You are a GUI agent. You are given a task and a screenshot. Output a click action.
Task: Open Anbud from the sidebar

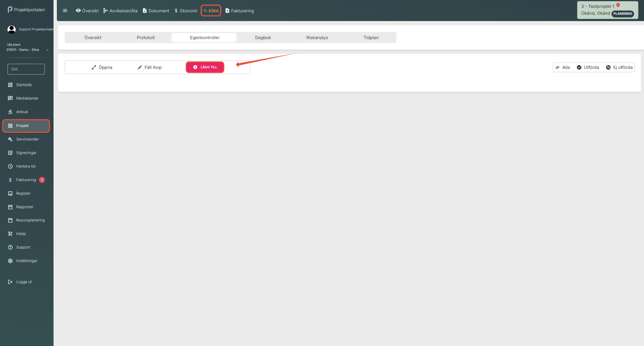pos(22,112)
